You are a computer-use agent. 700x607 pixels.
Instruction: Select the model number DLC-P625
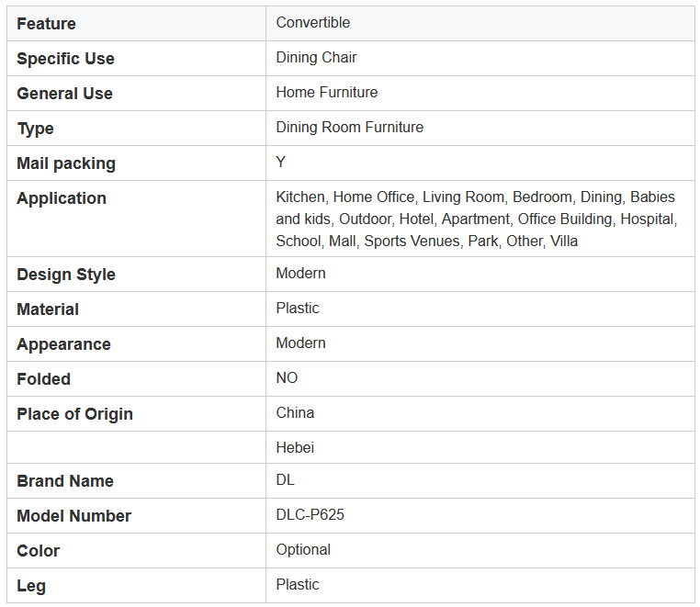[310, 514]
